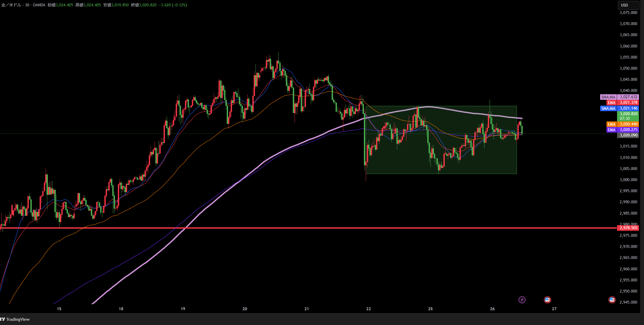Open the USD currency selector
Image resolution: width=644 pixels, height=325 pixels.
point(628,5)
